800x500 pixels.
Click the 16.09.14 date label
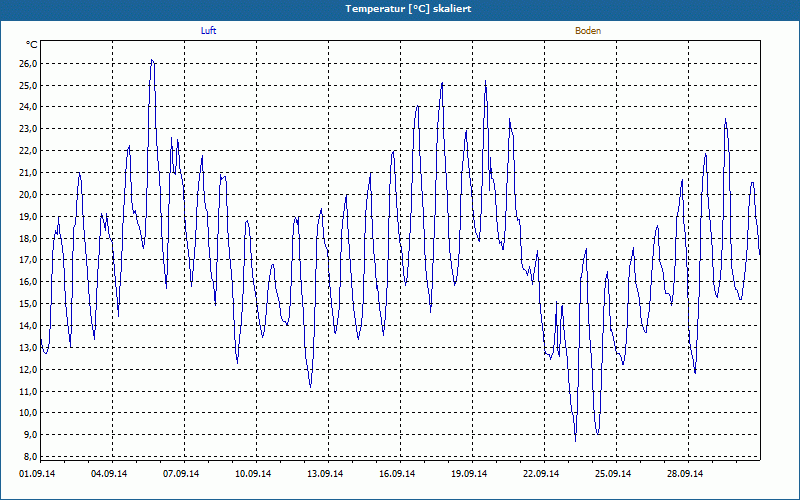point(397,474)
